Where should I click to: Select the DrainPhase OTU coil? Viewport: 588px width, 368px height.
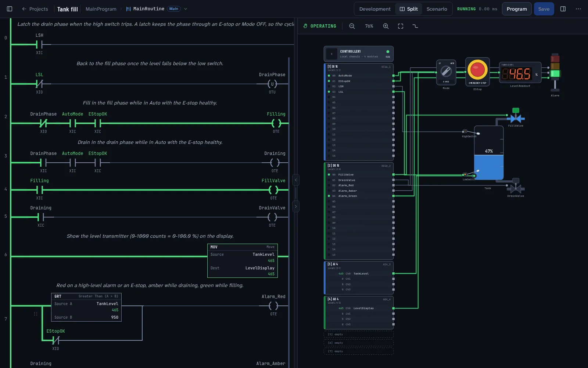(272, 84)
